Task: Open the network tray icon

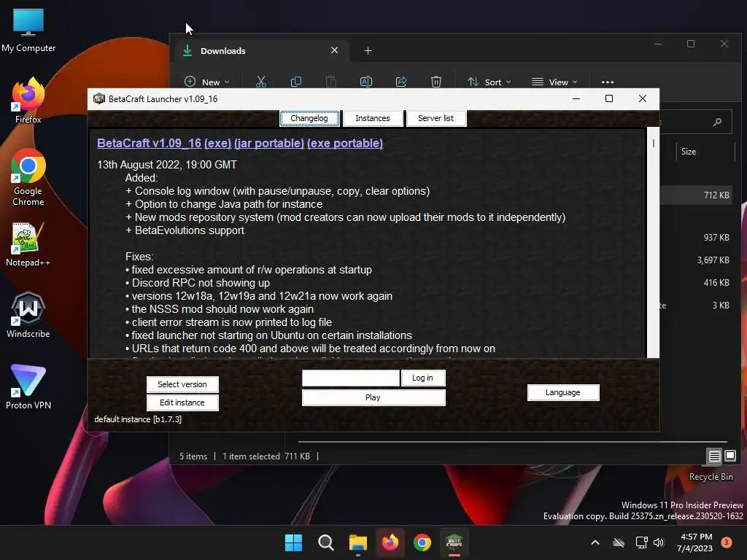Action: [641, 542]
